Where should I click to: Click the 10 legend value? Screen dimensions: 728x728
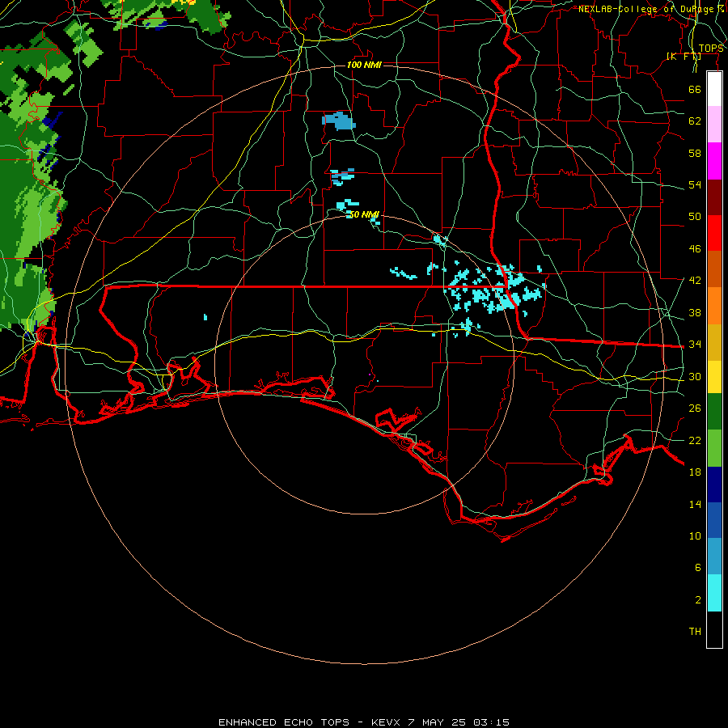tap(695, 535)
